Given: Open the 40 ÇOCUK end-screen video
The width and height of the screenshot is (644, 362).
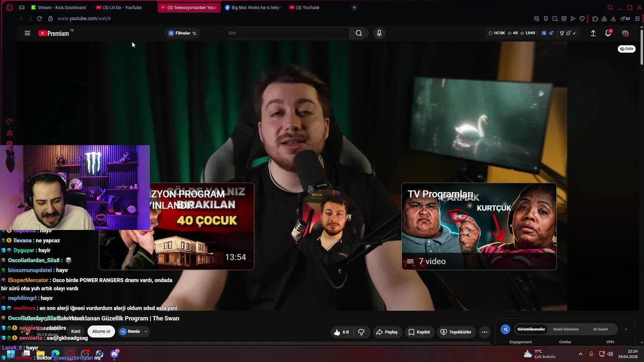Looking at the screenshot, I should click(x=177, y=226).
